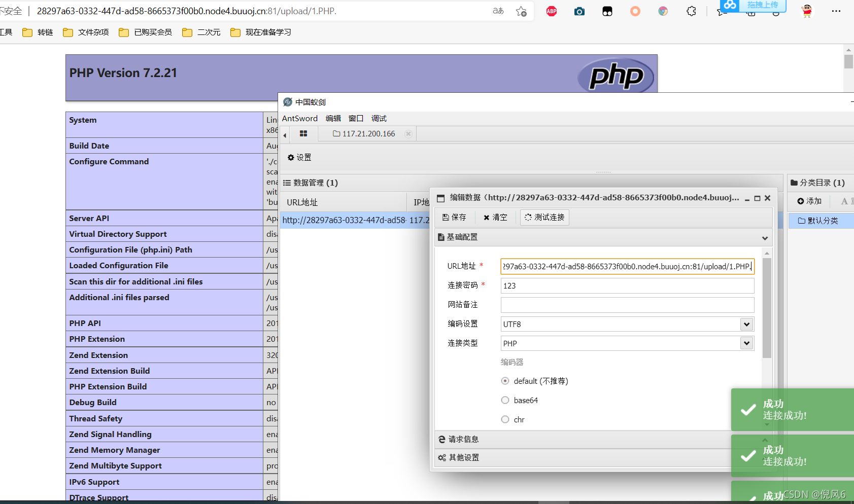Open the browser three-dot menu
854x504 pixels.
(x=836, y=11)
